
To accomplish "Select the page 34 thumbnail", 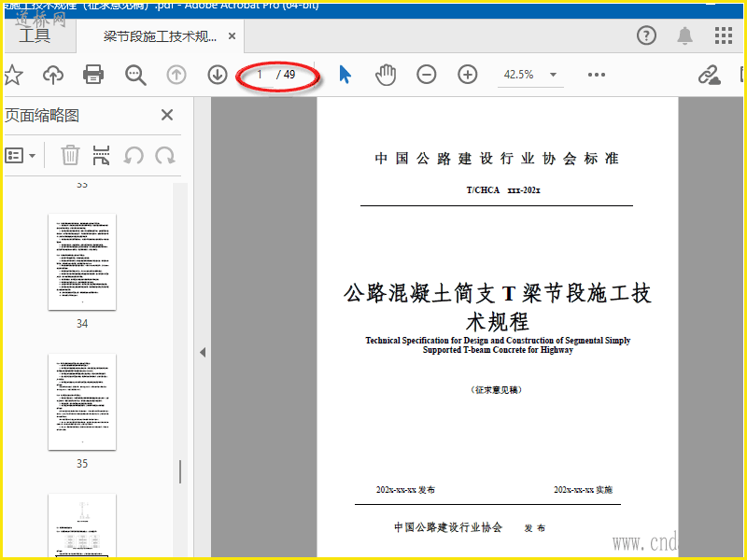I will pyautogui.click(x=82, y=262).
